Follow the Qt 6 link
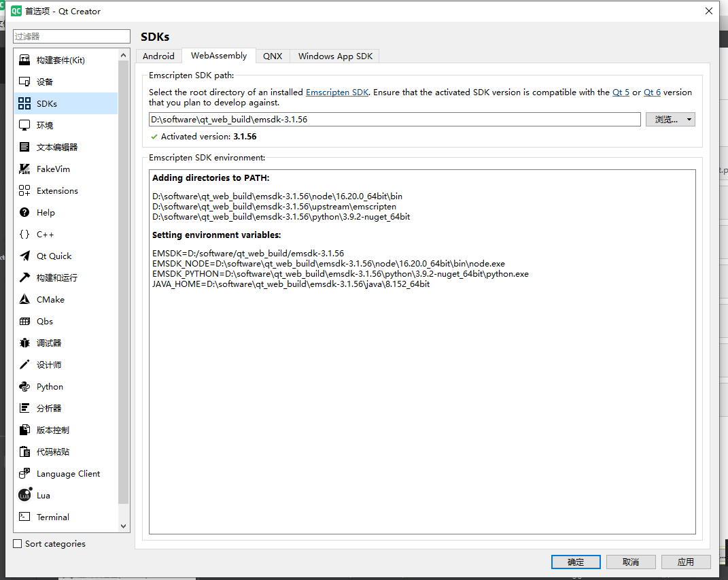Image resolution: width=728 pixels, height=580 pixels. (652, 92)
